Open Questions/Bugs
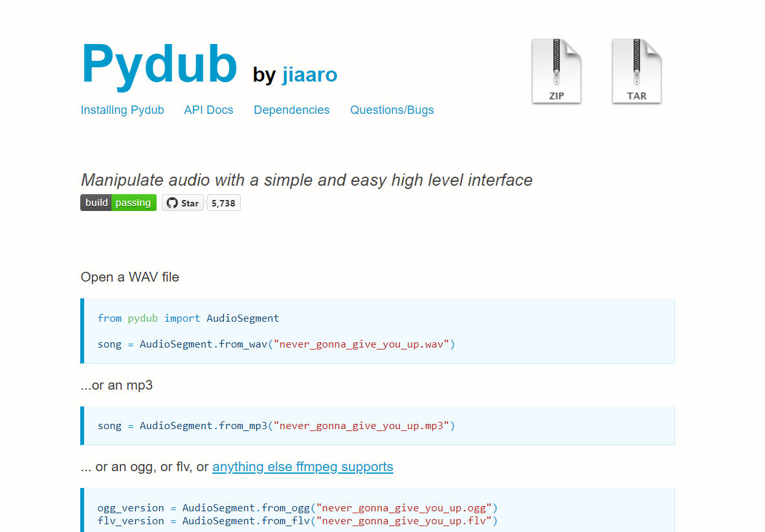 pyautogui.click(x=392, y=110)
